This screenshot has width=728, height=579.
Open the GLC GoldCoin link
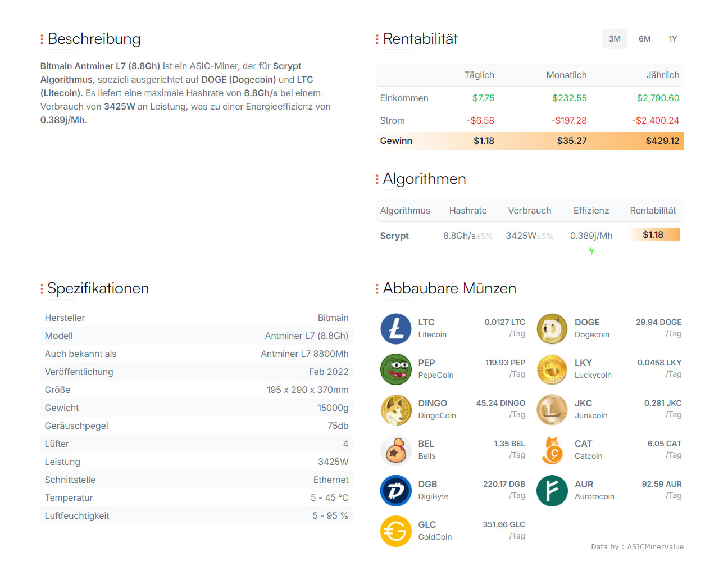435,531
